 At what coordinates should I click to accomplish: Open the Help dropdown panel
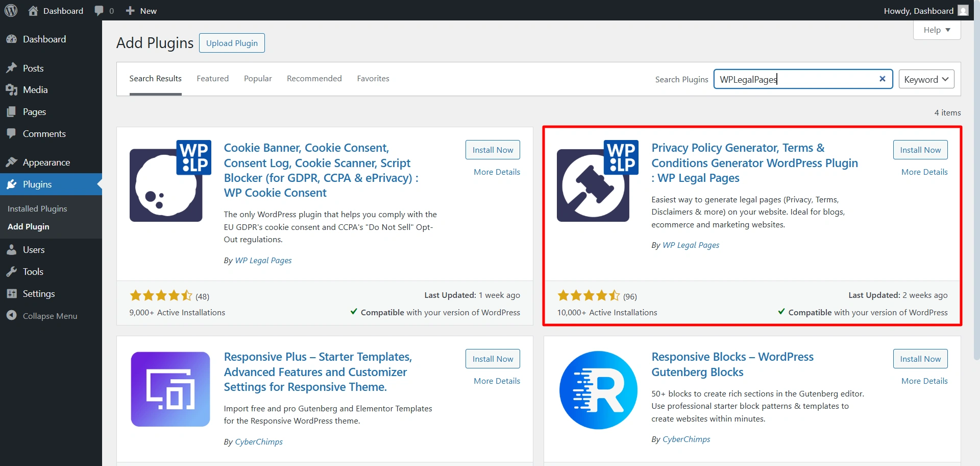[936, 29]
